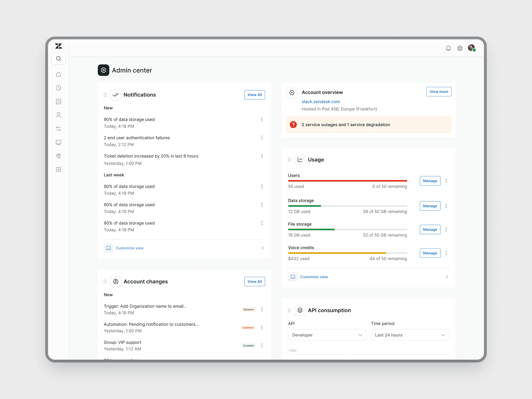The height and width of the screenshot is (399, 532).
Task: Expand the API Developer dropdown
Action: tap(327, 335)
